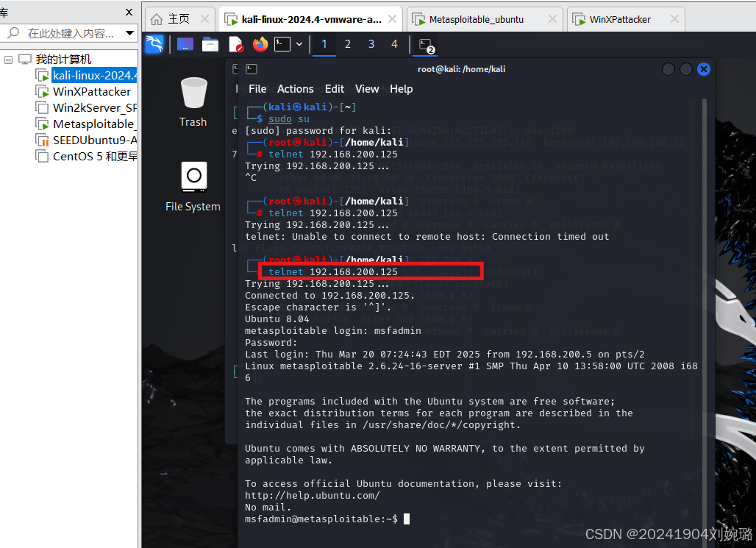
Task: Click the VM icon on Metasploitable_ubuntu tab
Action: (418, 19)
